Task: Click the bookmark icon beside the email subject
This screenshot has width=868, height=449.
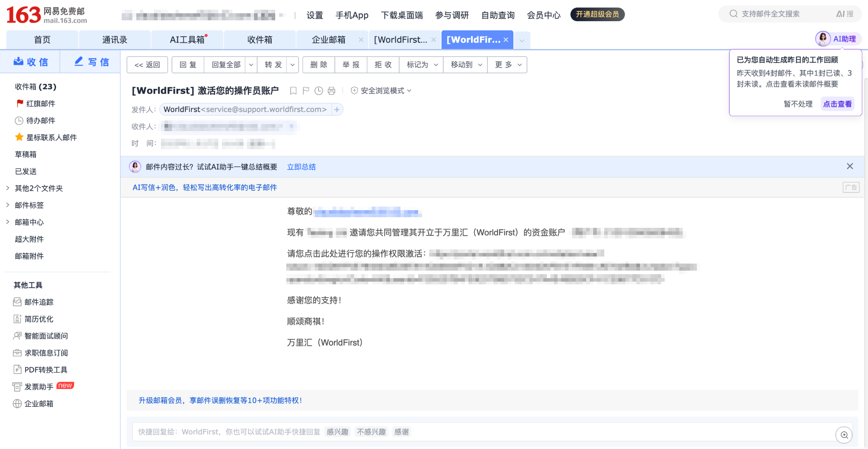Action: point(293,91)
